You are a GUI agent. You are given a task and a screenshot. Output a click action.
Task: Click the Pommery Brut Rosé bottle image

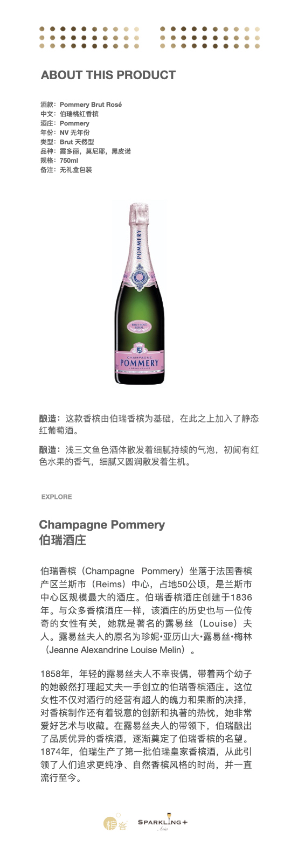pyautogui.click(x=139, y=293)
